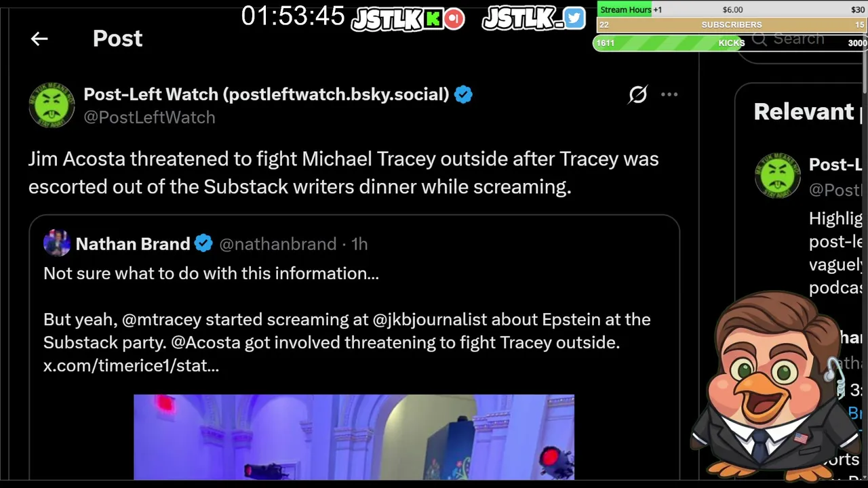The width and height of the screenshot is (868, 488).
Task: Click Post-Left Watch profile avatar
Action: pyautogui.click(x=52, y=105)
